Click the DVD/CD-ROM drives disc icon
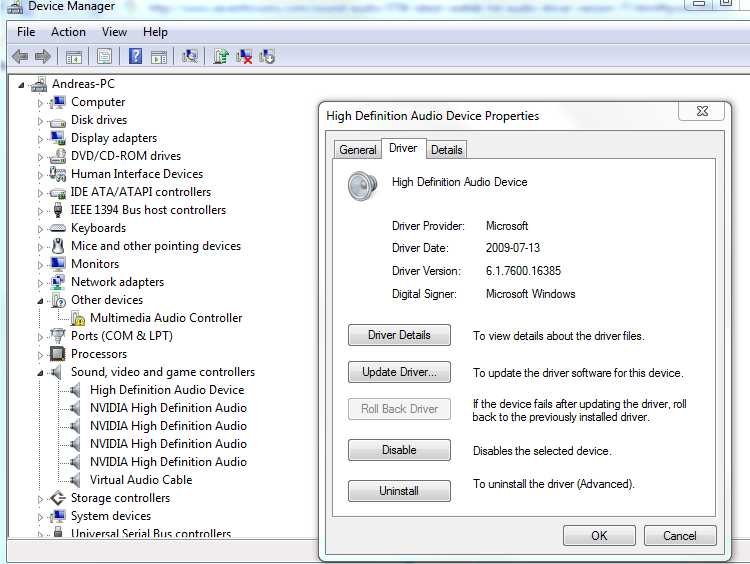 tap(58, 156)
